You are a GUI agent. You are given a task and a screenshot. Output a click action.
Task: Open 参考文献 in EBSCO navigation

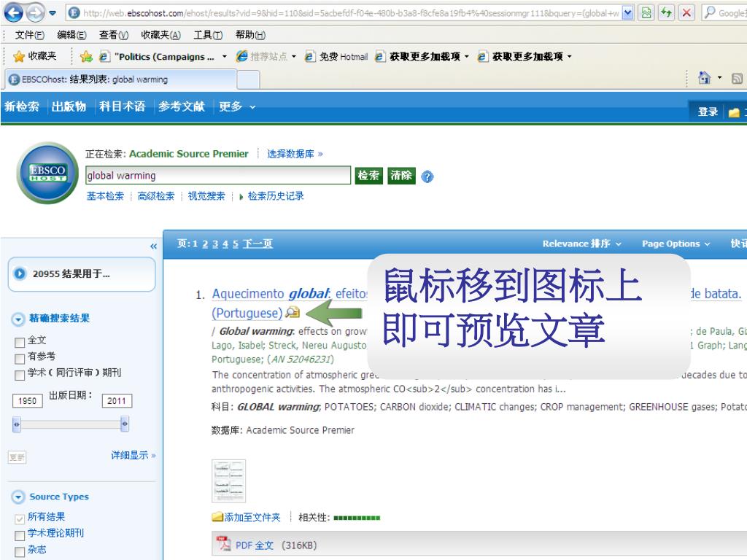pyautogui.click(x=181, y=106)
